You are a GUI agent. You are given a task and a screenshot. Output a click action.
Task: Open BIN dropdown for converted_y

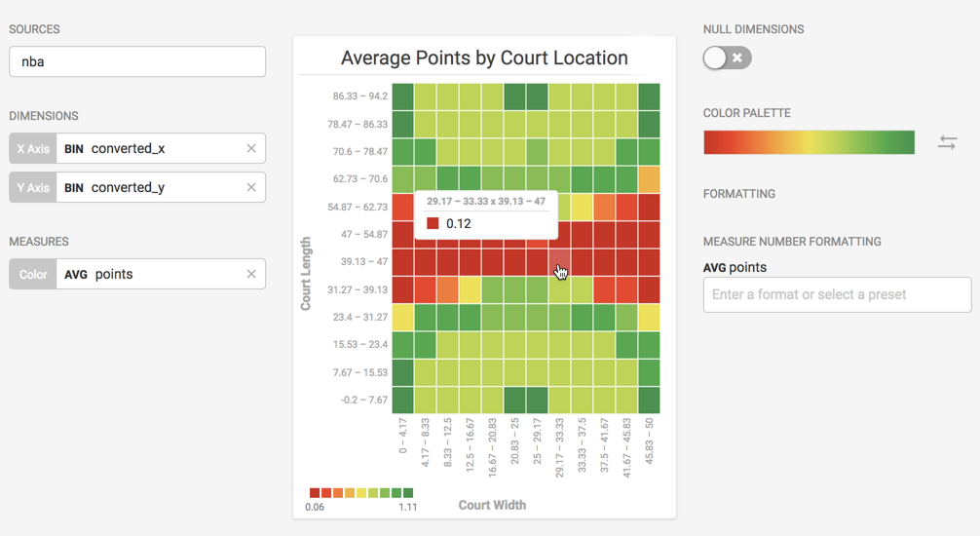pyautogui.click(x=74, y=187)
